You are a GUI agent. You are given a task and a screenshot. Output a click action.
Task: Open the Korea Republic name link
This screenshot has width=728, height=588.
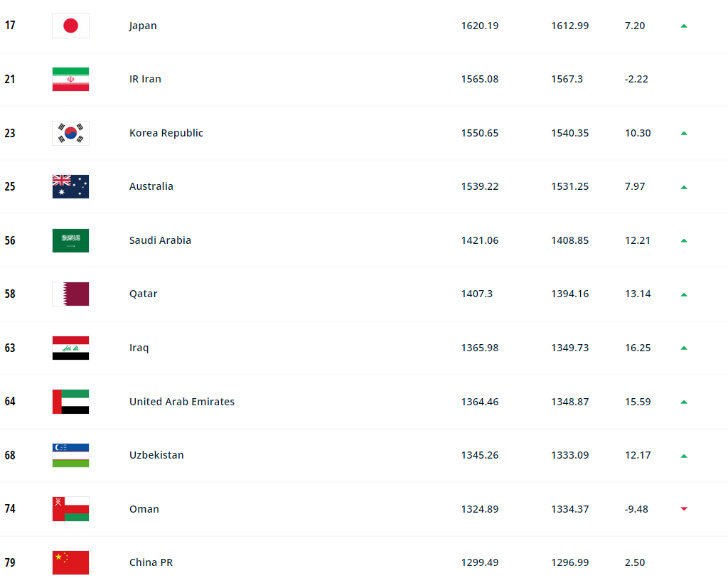tap(166, 133)
